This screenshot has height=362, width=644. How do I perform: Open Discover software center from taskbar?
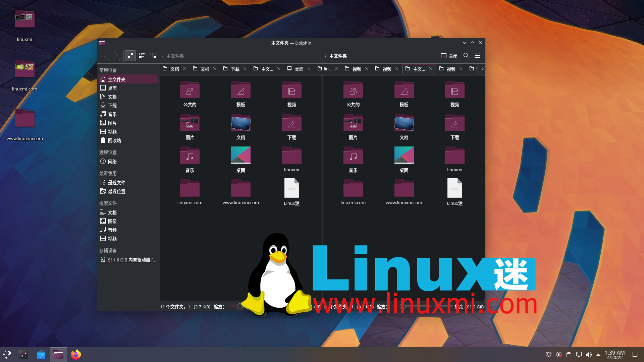coord(41,354)
